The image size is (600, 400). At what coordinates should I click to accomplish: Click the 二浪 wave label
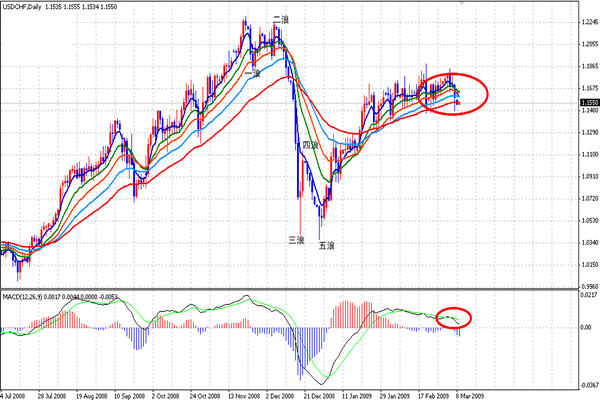[280, 20]
